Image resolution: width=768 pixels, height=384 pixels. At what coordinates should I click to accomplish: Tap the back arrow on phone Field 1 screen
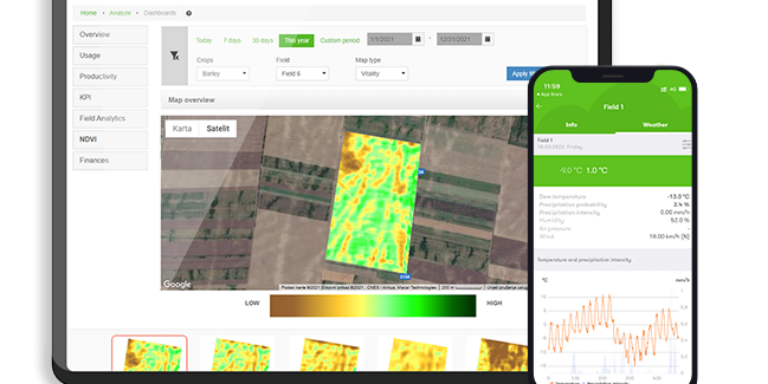pyautogui.click(x=540, y=106)
